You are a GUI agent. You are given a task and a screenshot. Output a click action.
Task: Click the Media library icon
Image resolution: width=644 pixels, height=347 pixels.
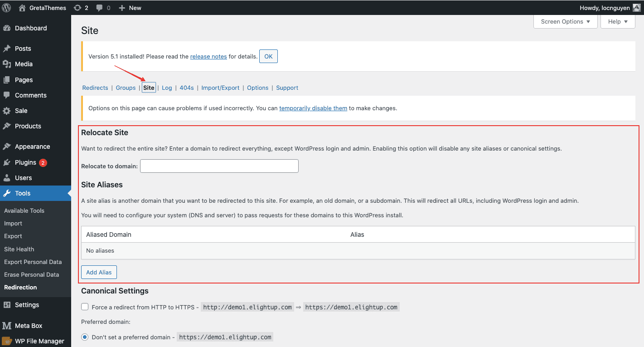(7, 64)
